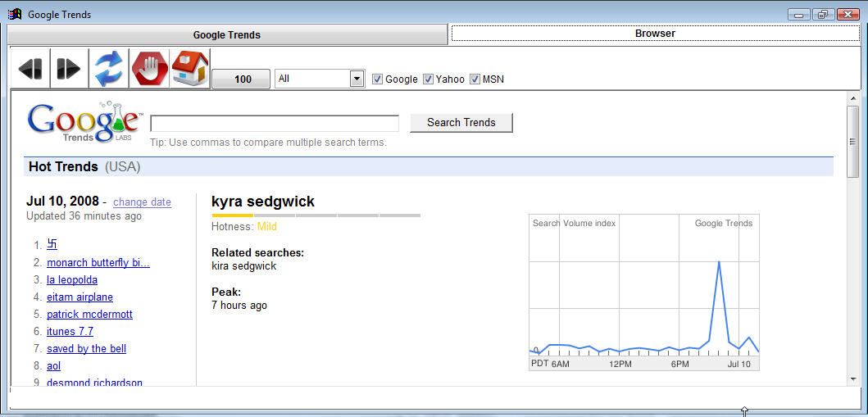This screenshot has width=868, height=417.
Task: Minimize the Google Trends window
Action: 798,15
